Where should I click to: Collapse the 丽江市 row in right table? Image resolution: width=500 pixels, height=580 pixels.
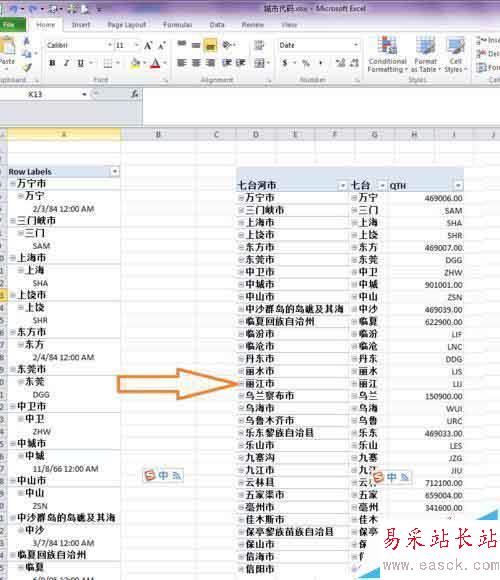(241, 384)
